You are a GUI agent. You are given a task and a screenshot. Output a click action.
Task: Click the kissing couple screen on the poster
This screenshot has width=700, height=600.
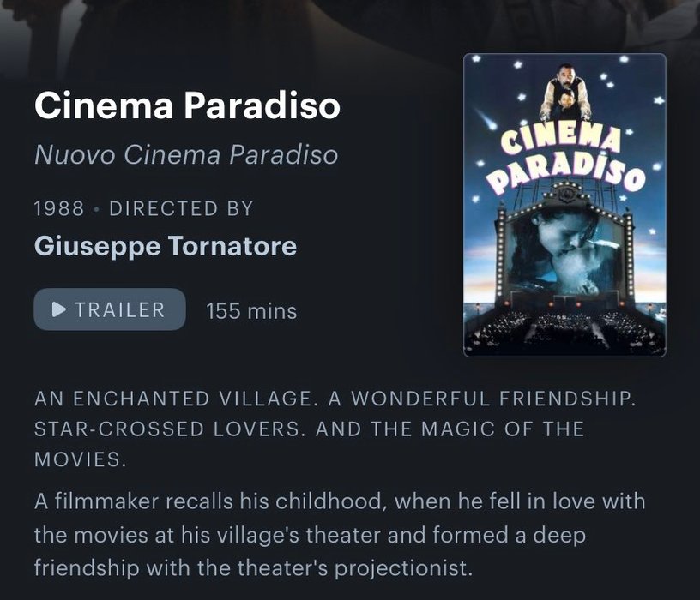click(565, 252)
